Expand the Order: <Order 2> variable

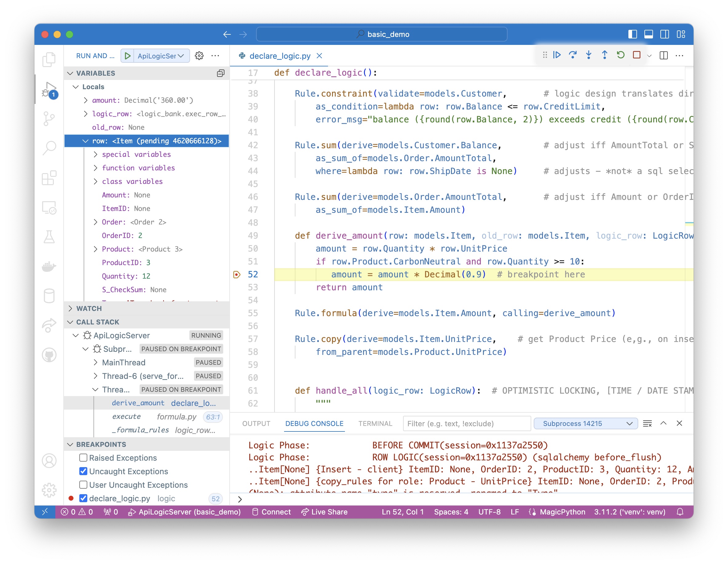pyautogui.click(x=96, y=222)
